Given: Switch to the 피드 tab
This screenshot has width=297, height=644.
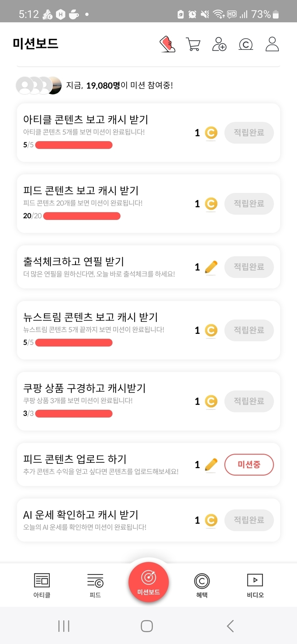Looking at the screenshot, I should (x=95, y=585).
